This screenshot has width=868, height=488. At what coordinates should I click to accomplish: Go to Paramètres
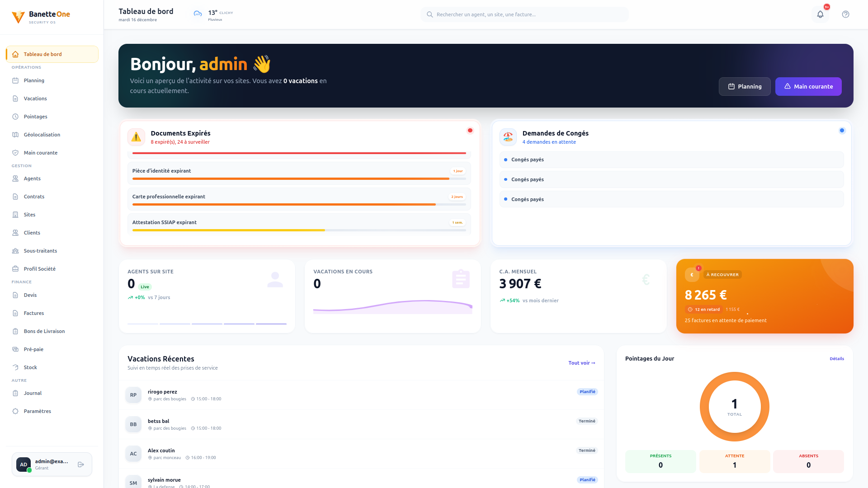tap(38, 411)
